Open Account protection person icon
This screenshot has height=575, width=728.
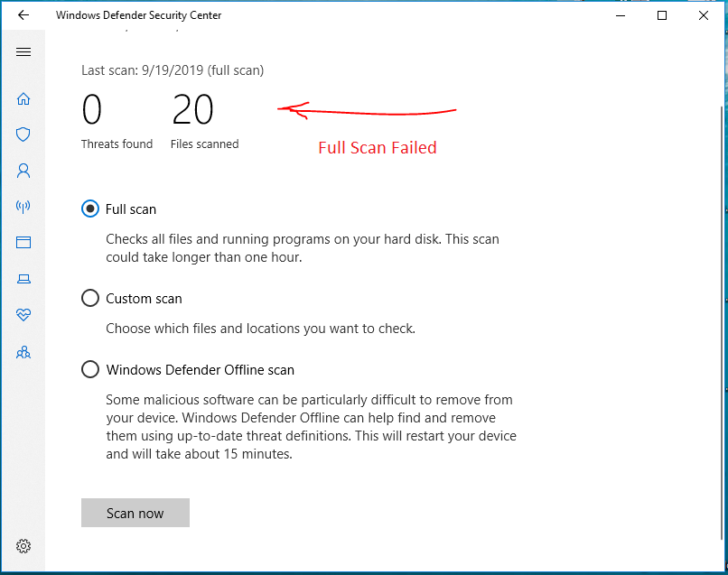(x=23, y=171)
